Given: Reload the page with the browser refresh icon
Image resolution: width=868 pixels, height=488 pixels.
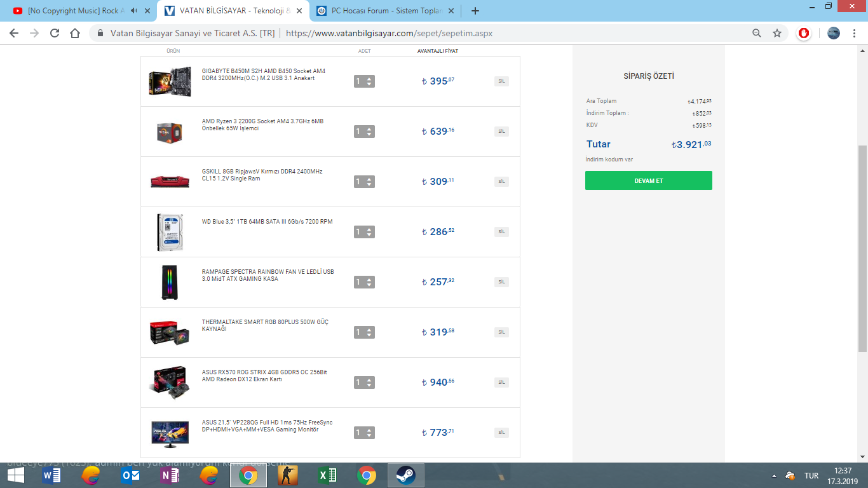Looking at the screenshot, I should coord(55,33).
